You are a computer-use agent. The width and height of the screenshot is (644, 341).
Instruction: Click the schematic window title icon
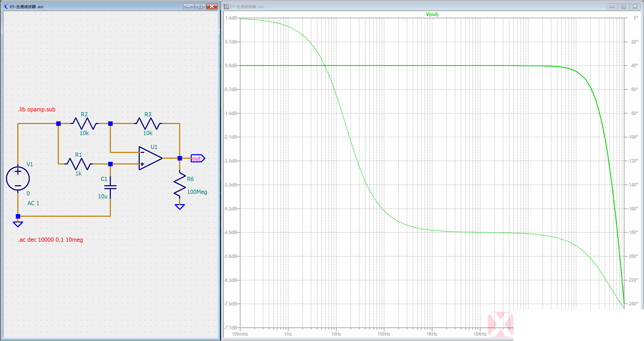click(x=6, y=7)
